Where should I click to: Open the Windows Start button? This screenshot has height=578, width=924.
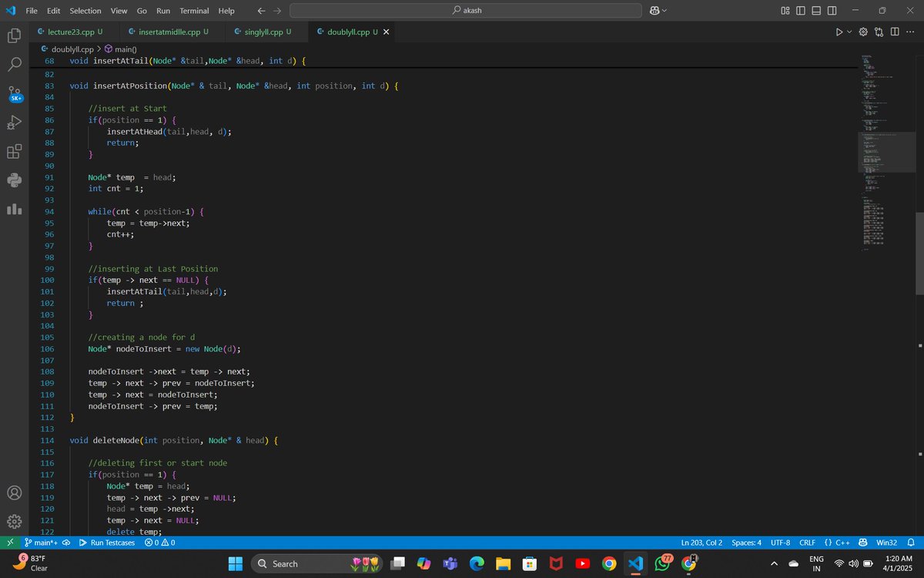(x=235, y=563)
